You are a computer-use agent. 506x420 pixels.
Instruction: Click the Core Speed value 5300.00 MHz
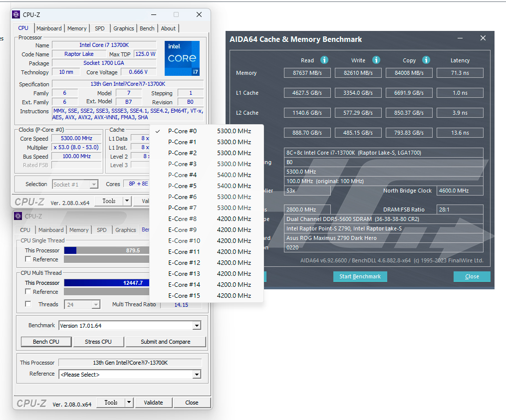(76, 138)
